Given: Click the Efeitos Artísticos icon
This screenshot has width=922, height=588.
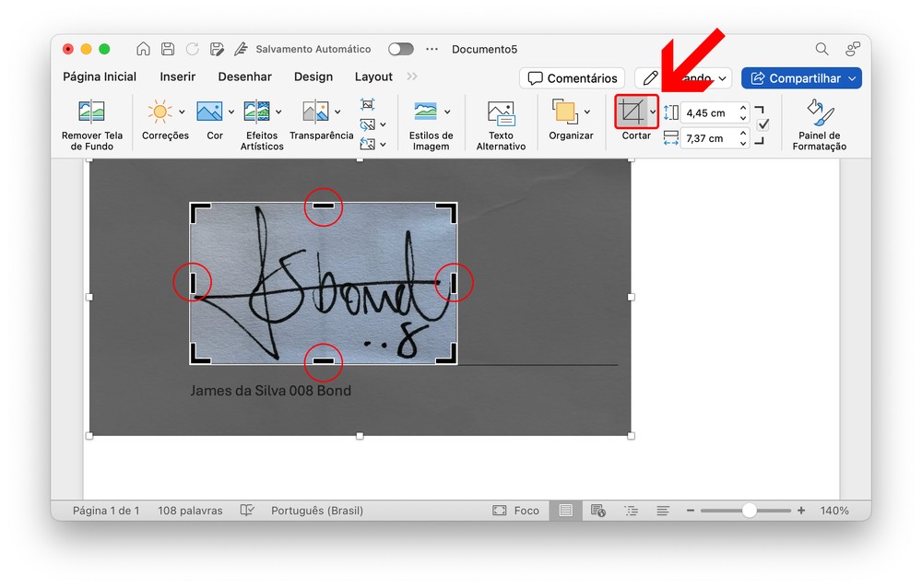Looking at the screenshot, I should 256,112.
